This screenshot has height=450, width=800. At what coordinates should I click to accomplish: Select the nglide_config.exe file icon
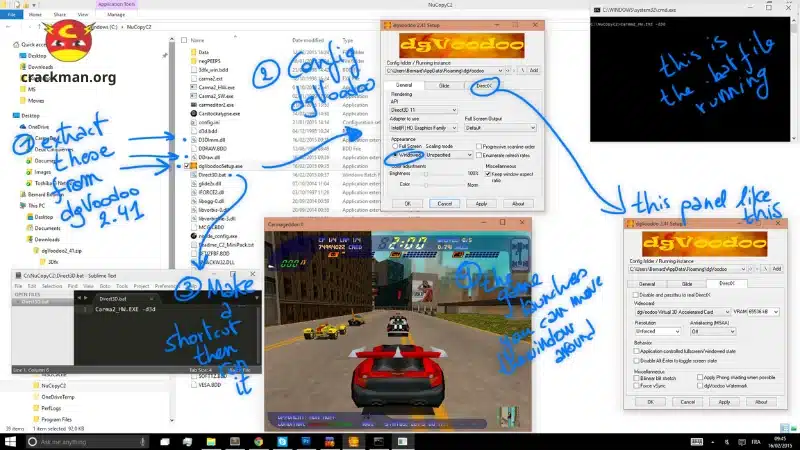194,236
